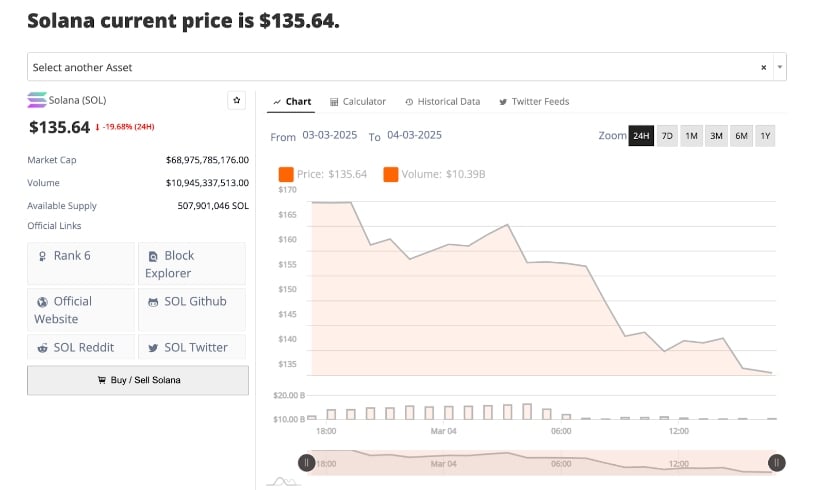
Task: Open the SOL Twitter link
Action: pos(191,347)
